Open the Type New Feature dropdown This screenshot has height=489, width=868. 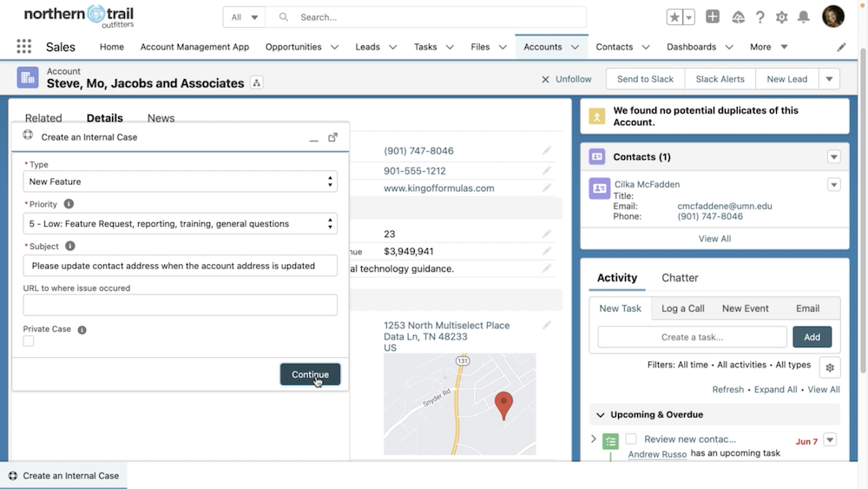[180, 182]
